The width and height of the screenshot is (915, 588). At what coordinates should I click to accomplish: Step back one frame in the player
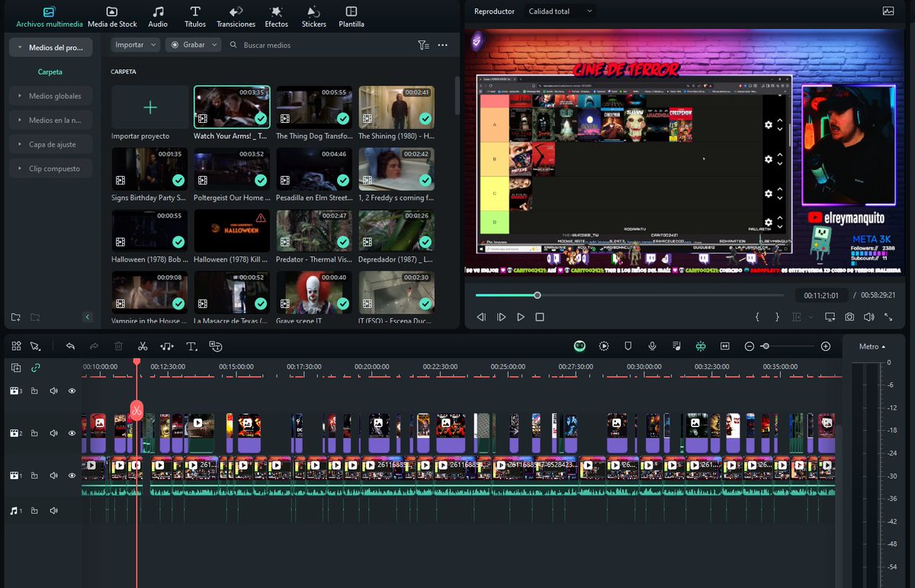coord(481,316)
